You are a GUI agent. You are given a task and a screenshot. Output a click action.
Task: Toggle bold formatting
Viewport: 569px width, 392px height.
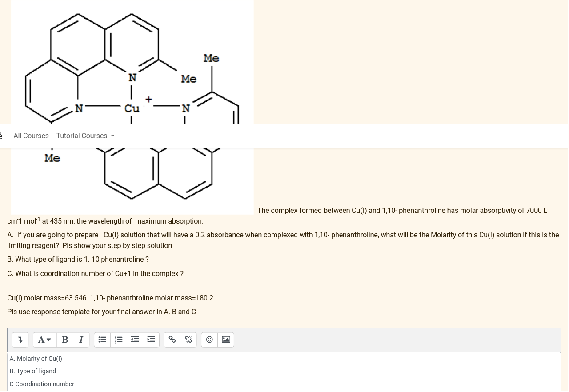click(65, 340)
